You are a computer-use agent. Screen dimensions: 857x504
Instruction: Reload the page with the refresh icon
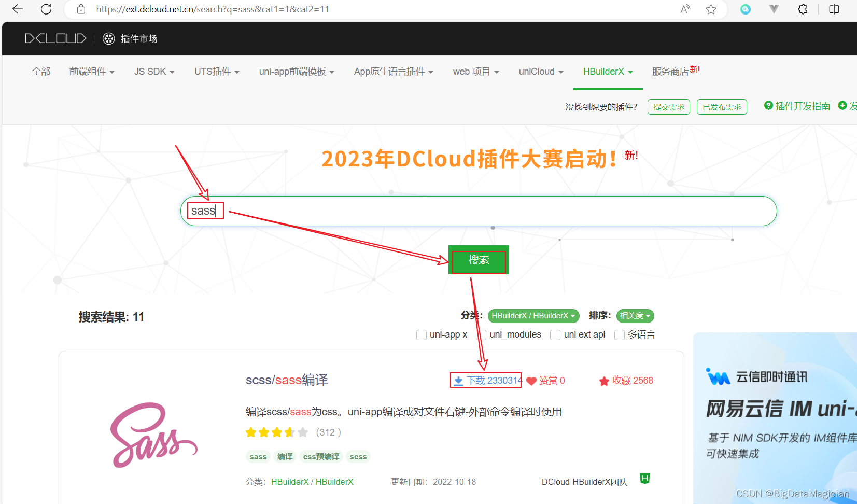tap(46, 9)
